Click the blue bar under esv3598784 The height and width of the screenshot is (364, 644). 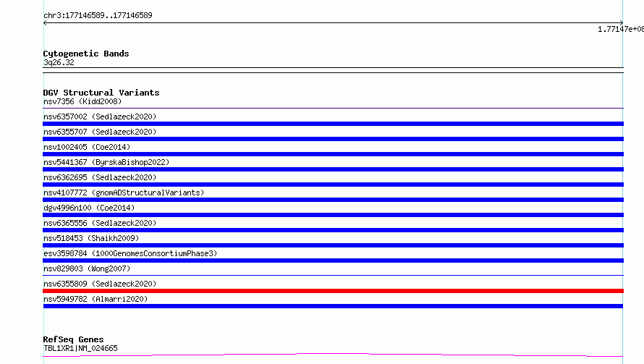tap(333, 261)
